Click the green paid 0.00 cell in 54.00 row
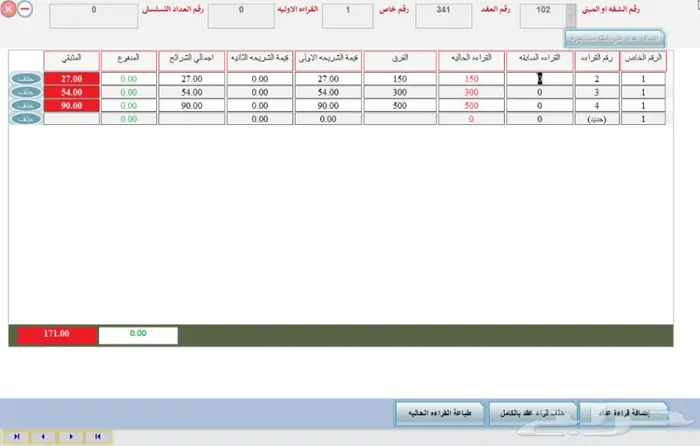The height and width of the screenshot is (446, 700). (x=129, y=92)
